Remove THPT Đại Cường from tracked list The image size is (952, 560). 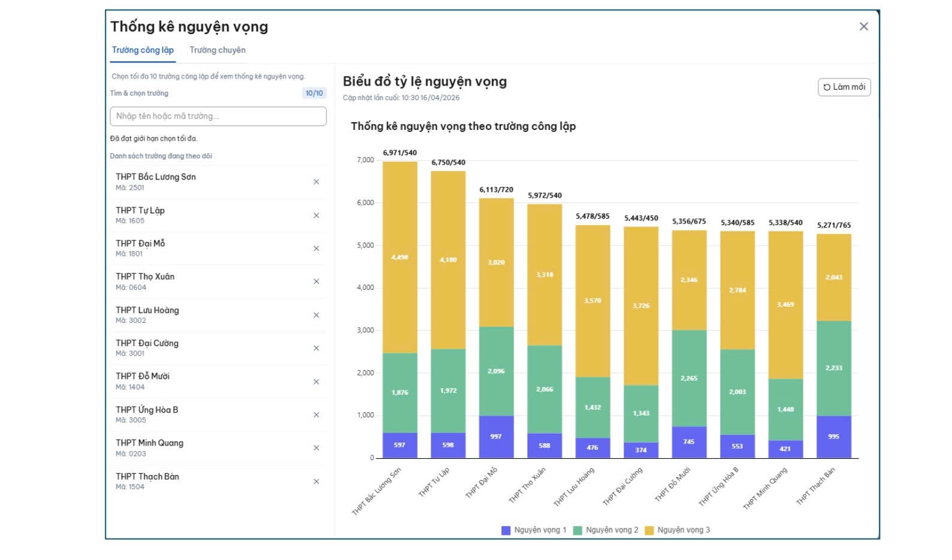click(x=316, y=348)
